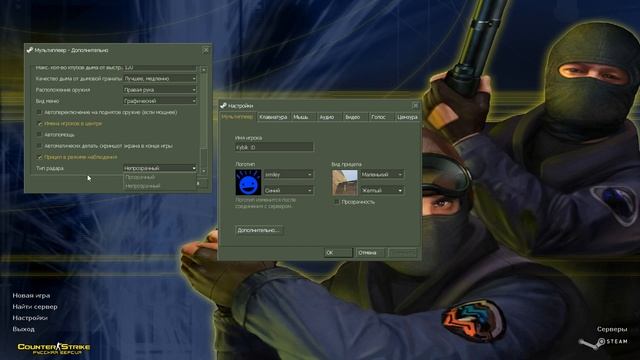This screenshot has width=640, height=360.
Task: Switch to the 'Видео' tab
Action: [x=355, y=117]
